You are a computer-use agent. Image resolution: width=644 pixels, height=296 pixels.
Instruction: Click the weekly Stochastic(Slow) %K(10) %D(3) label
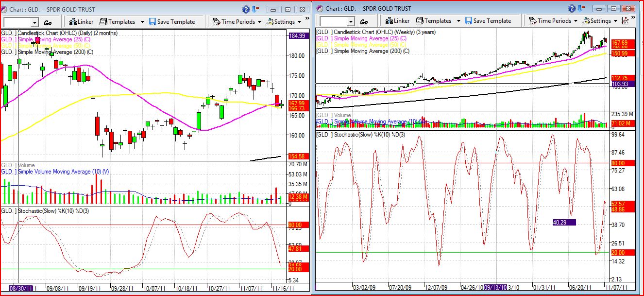click(x=362, y=134)
